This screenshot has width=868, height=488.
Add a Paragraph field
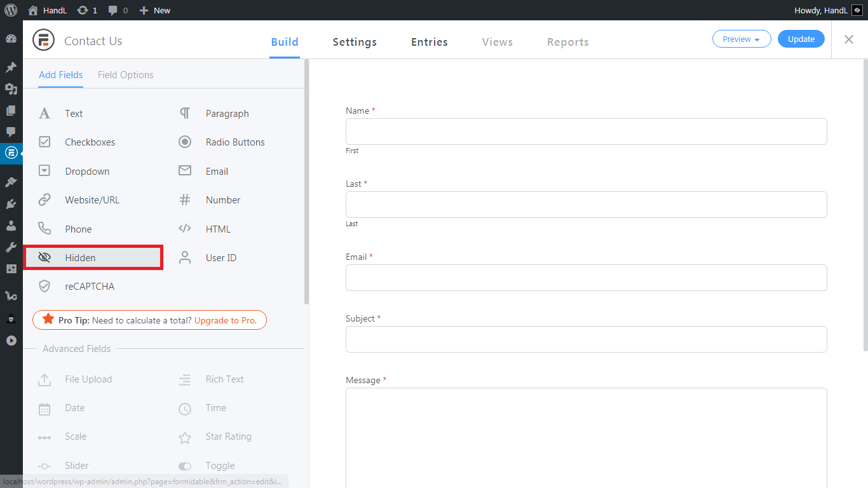click(227, 114)
